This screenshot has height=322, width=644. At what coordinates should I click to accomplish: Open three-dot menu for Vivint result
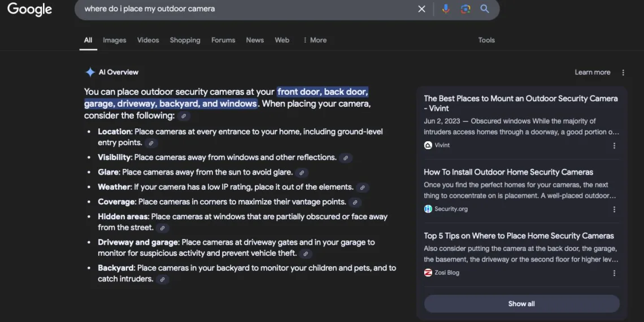615,145
